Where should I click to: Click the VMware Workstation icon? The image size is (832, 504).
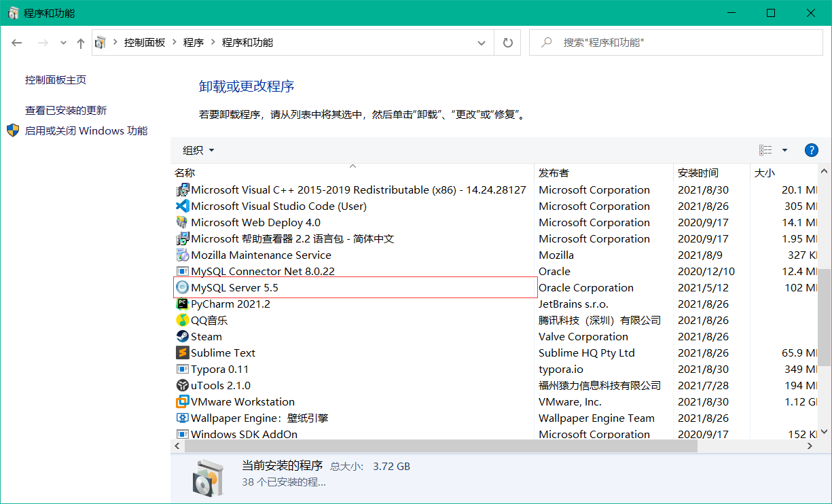tap(182, 402)
